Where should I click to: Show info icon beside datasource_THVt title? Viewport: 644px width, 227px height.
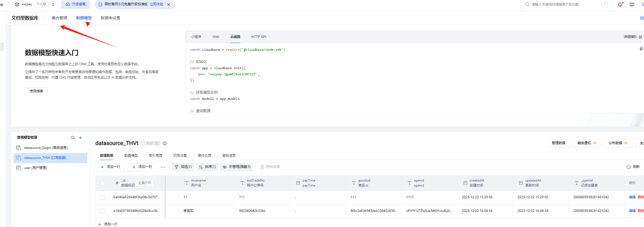165,143
